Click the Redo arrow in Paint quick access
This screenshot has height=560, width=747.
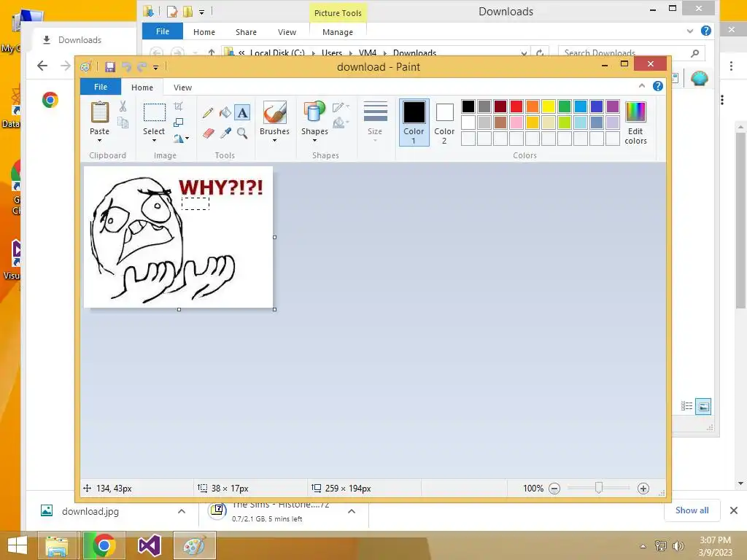pyautogui.click(x=142, y=67)
